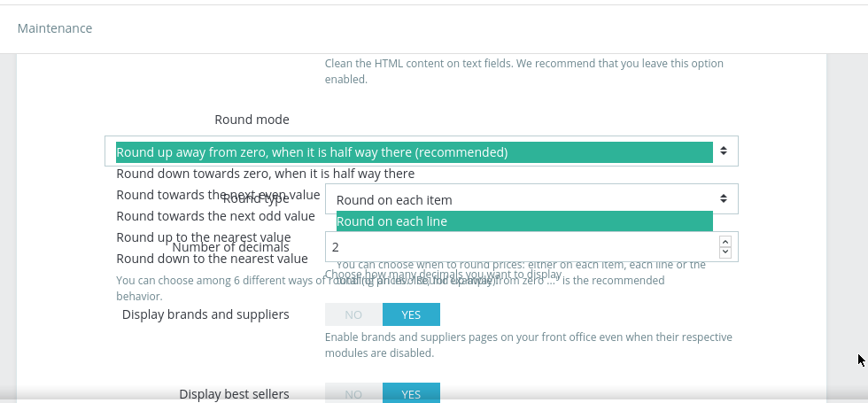
Task: Click the Round mode label
Action: pyautogui.click(x=252, y=120)
